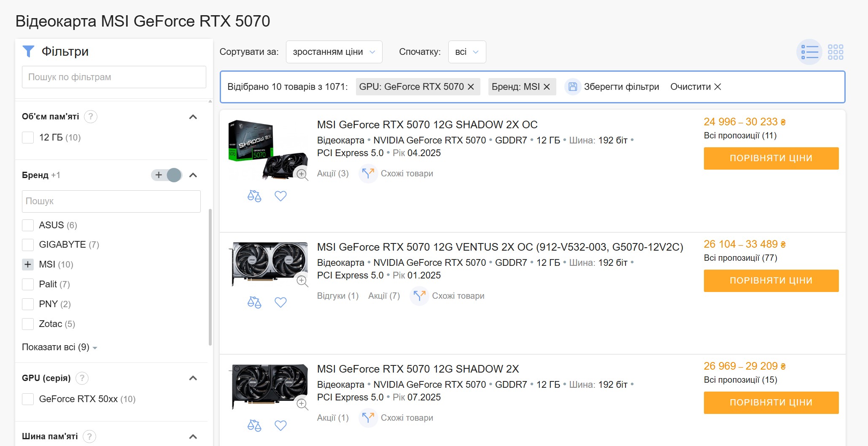Expand Показати всі (9) brands list

(59, 347)
